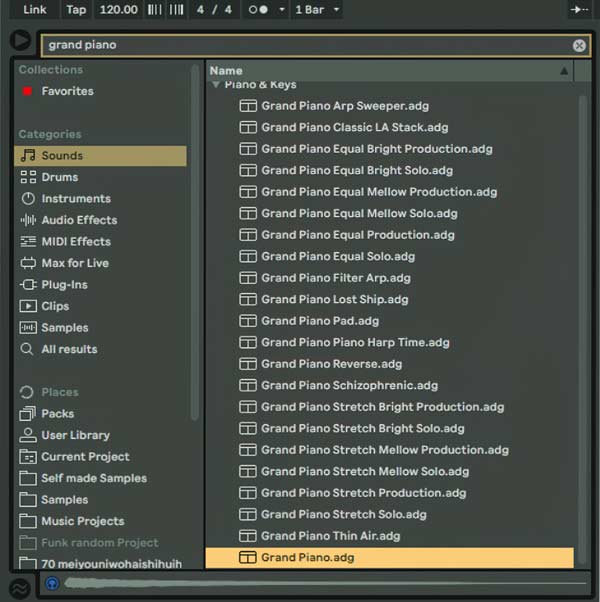Click rack icon of Grand Piano Filter Arp

tap(248, 278)
